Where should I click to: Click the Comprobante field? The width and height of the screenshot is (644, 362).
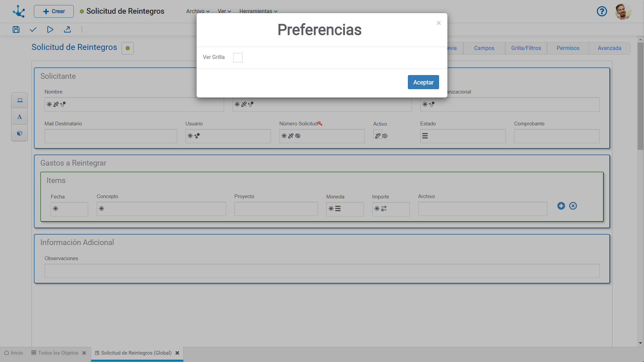[x=557, y=136]
